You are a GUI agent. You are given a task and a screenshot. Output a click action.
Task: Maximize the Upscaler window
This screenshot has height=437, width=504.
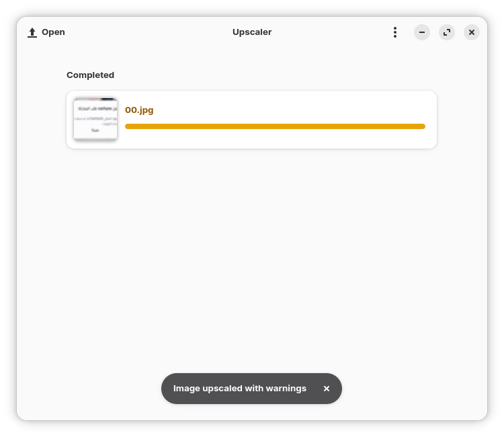point(447,32)
